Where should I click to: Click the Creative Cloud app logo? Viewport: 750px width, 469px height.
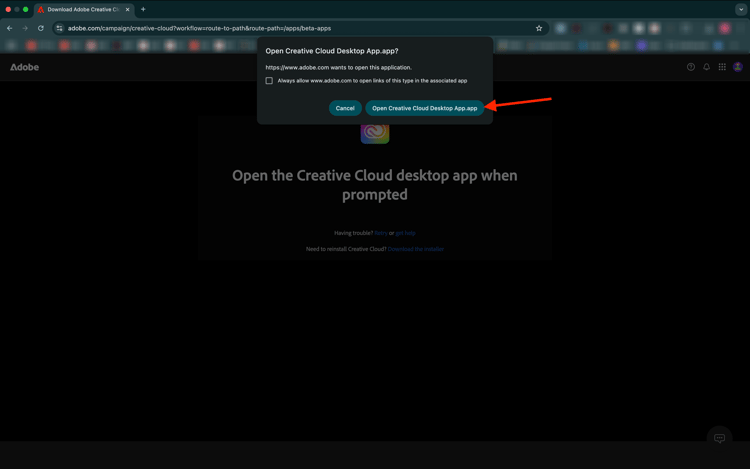tap(375, 133)
